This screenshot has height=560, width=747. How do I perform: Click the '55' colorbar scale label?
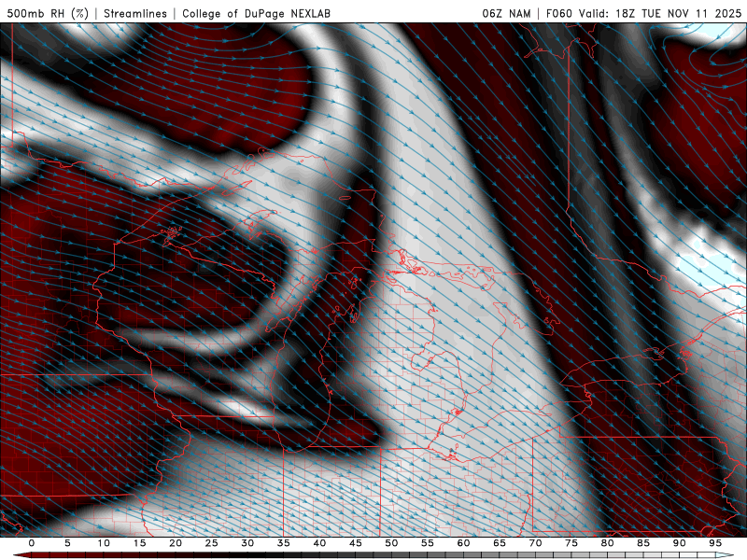point(428,543)
